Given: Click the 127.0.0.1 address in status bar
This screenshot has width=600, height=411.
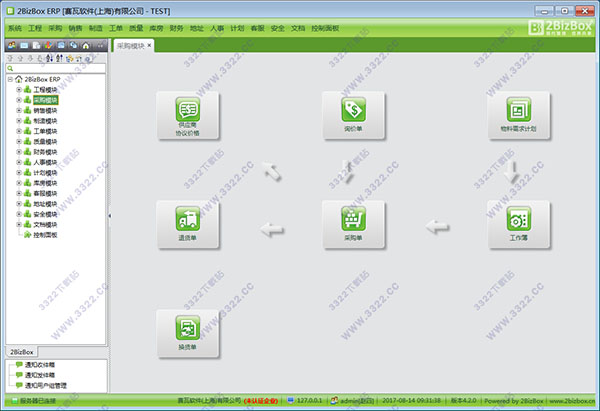Looking at the screenshot, I should tap(310, 400).
